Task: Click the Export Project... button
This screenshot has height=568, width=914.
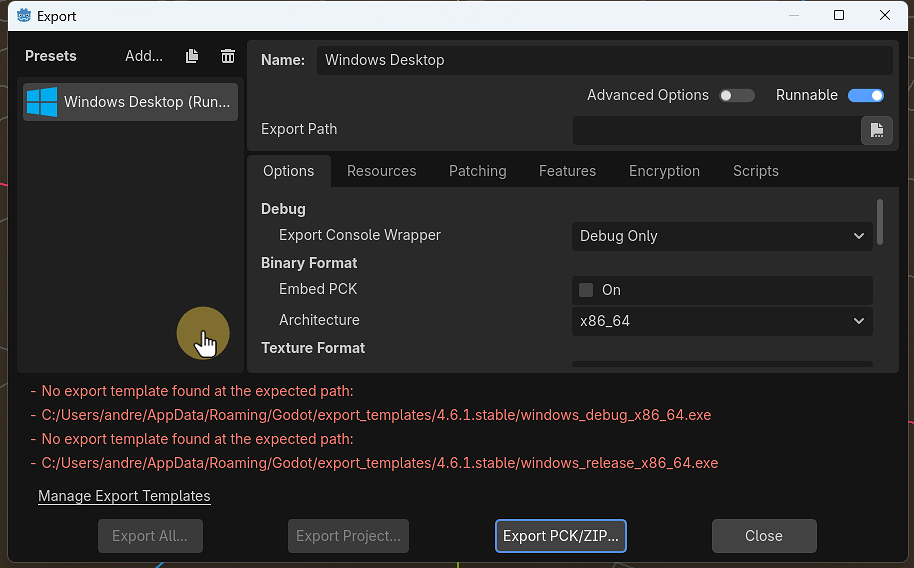Action: (348, 536)
